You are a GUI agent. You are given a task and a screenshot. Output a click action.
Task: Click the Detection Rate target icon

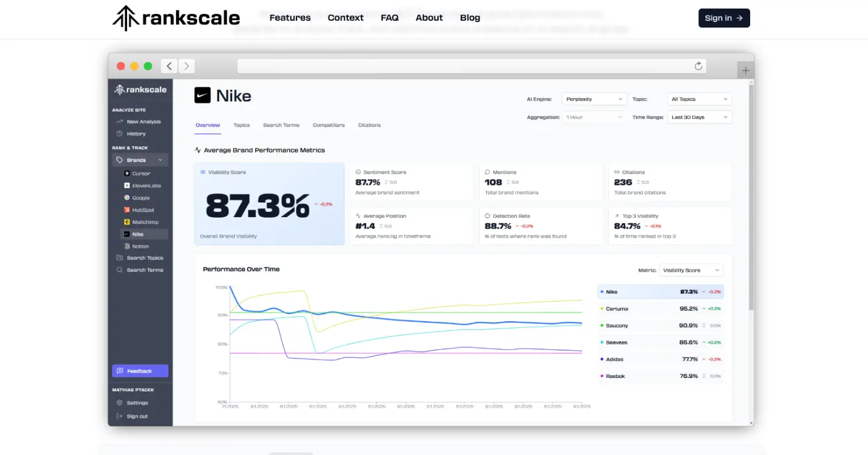(x=487, y=216)
